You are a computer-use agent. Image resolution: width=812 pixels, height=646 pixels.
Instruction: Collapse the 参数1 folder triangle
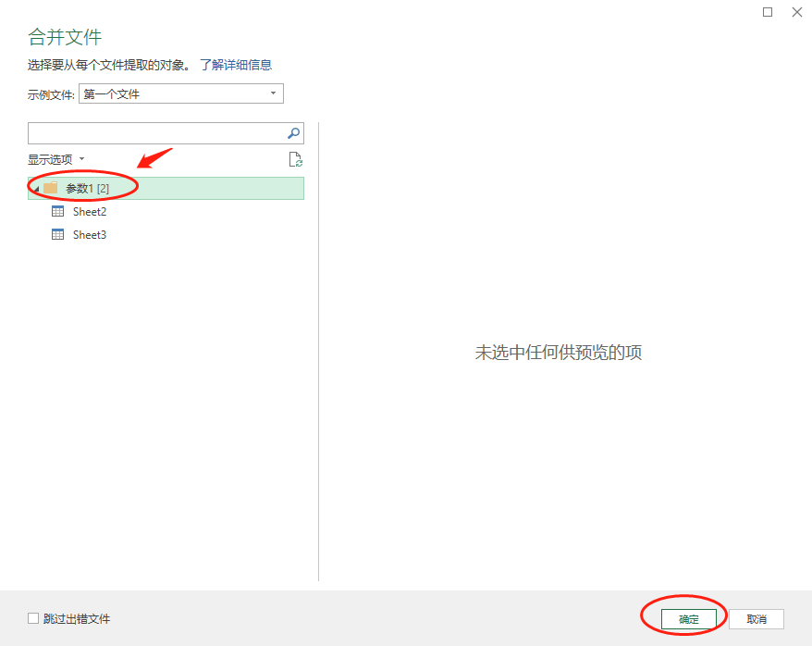37,189
